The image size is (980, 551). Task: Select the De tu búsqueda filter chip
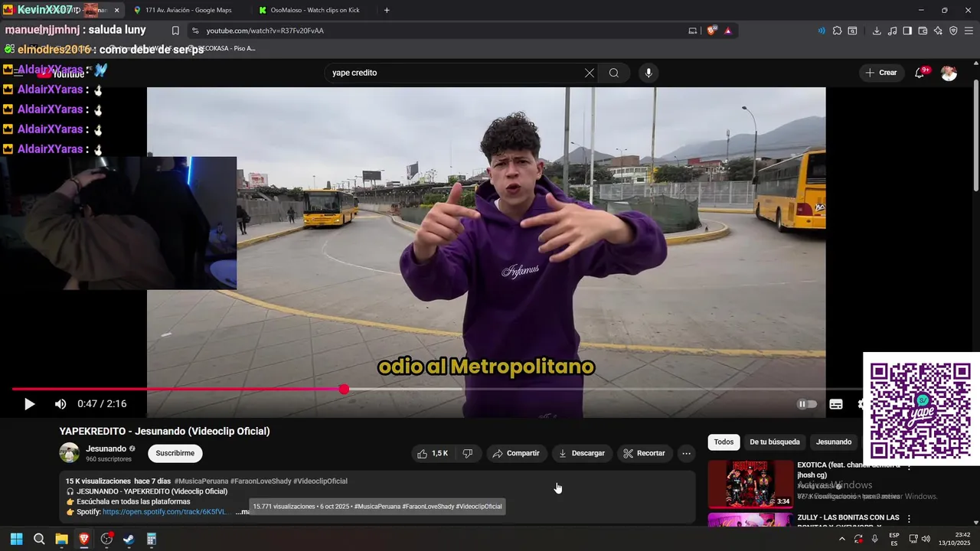[x=774, y=442]
